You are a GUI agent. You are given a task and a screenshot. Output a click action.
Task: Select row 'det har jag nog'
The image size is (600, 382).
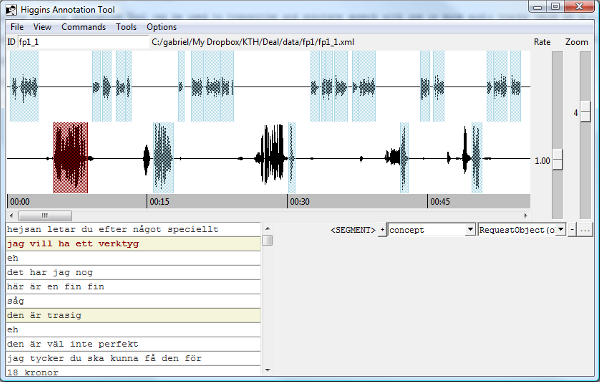(133, 273)
